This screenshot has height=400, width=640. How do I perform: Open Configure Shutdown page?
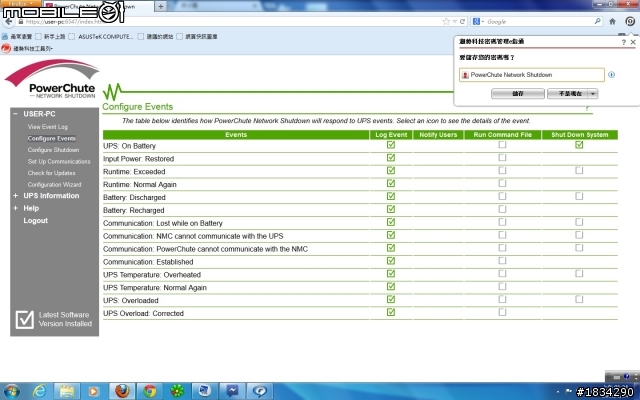[53, 150]
